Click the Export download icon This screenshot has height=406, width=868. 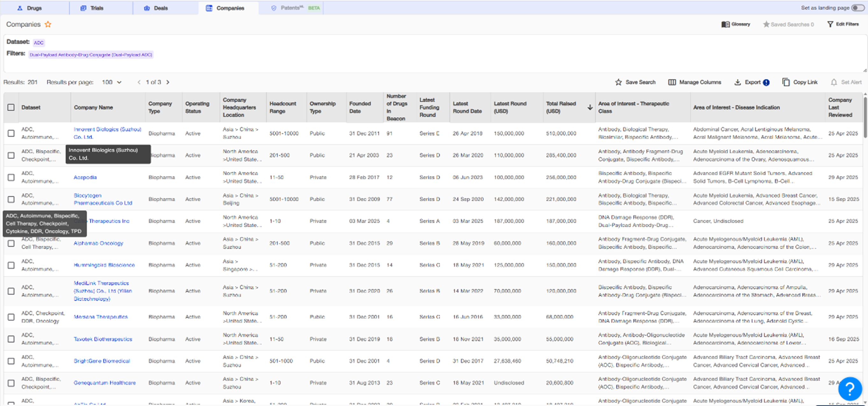pos(737,82)
